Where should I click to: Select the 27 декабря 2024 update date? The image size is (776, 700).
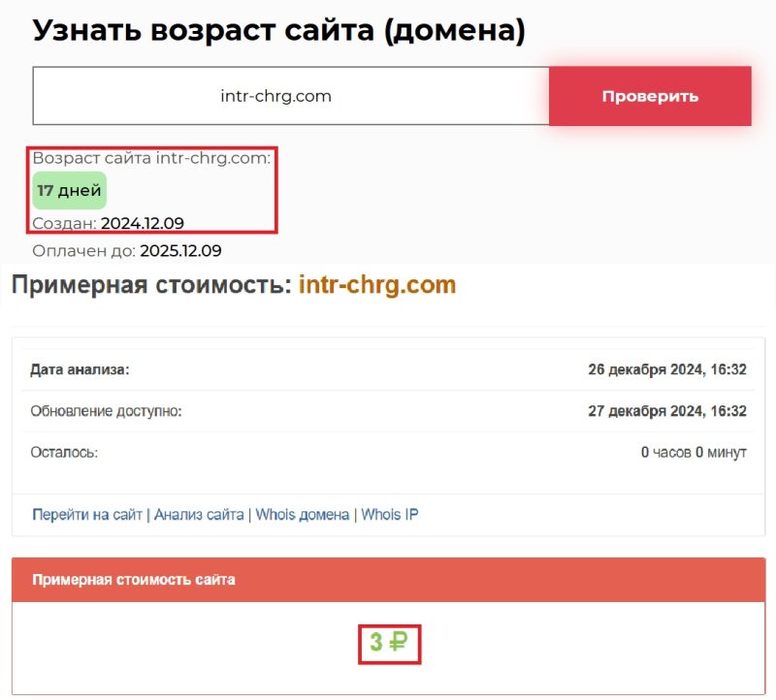666,411
